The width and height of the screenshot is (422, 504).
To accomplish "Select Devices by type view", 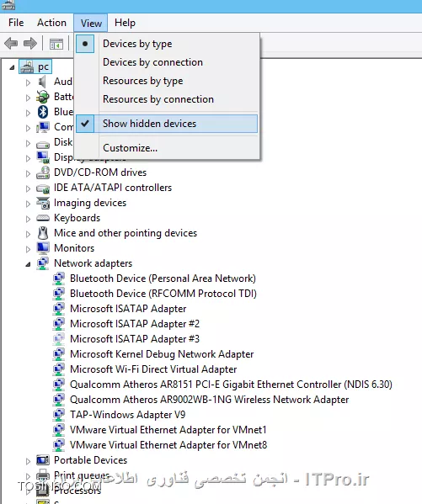I will (167, 44).
